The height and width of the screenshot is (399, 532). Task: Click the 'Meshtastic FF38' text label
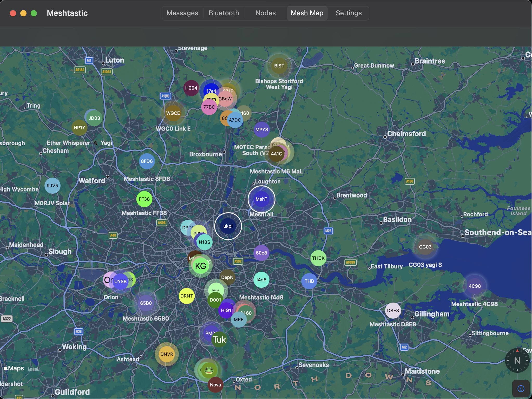pyautogui.click(x=144, y=213)
